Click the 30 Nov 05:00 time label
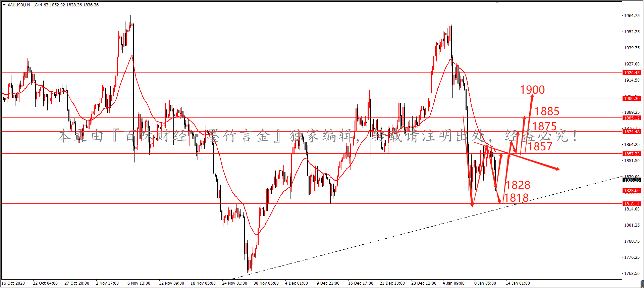This screenshot has width=644, height=288. pos(266,283)
